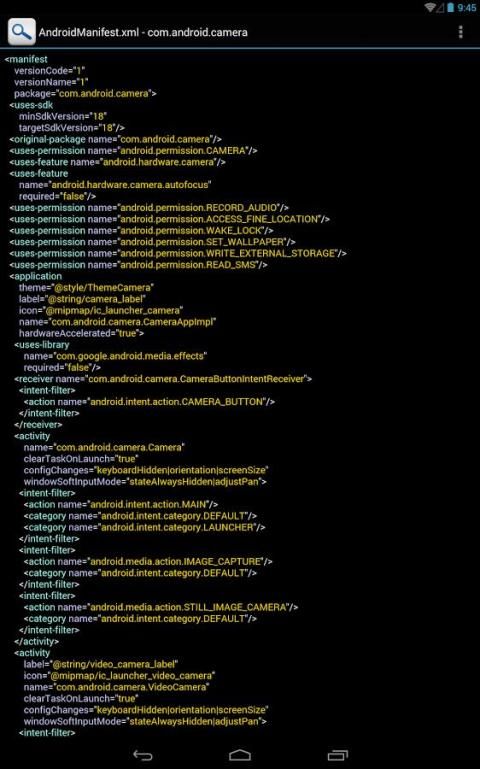The image size is (480, 769).
Task: Tap the magnifier search app icon
Action: (x=22, y=32)
